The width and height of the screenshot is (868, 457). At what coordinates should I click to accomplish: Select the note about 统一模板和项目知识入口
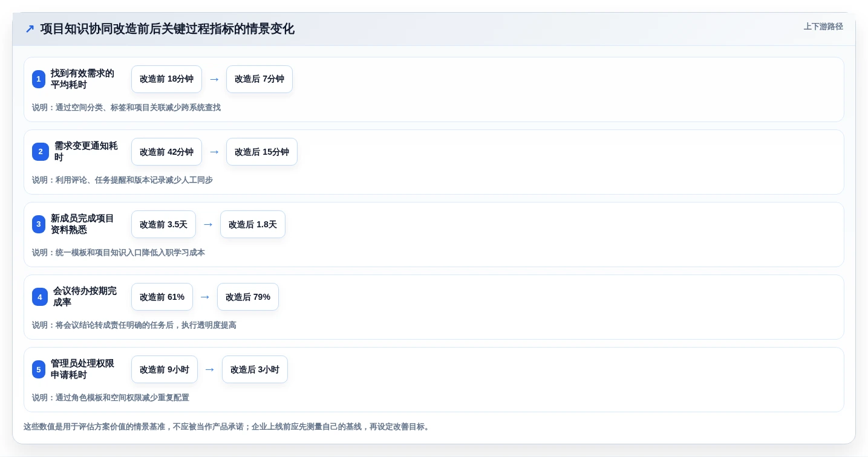click(x=119, y=253)
